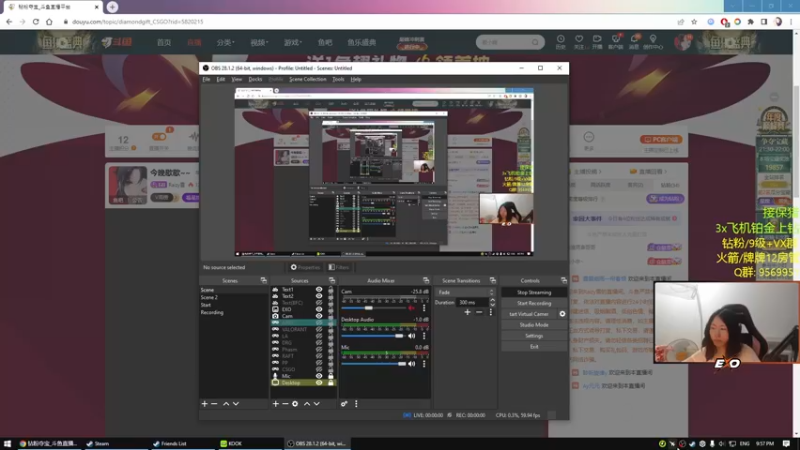Open Desktop Audio channel options menu
Viewport: 800px width, 450px height.
424,336
